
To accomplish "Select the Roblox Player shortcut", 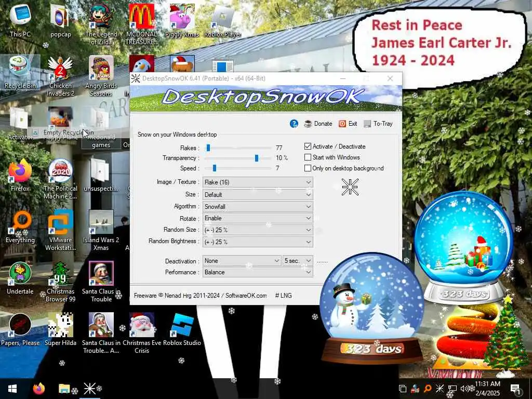I will (x=222, y=20).
